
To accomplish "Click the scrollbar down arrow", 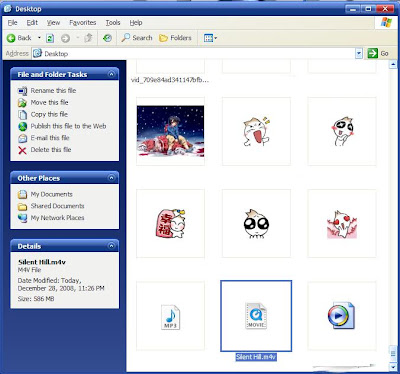I will coord(393,367).
